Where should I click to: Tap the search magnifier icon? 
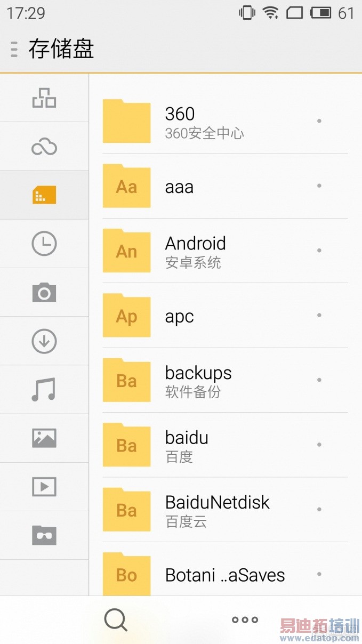(x=116, y=619)
